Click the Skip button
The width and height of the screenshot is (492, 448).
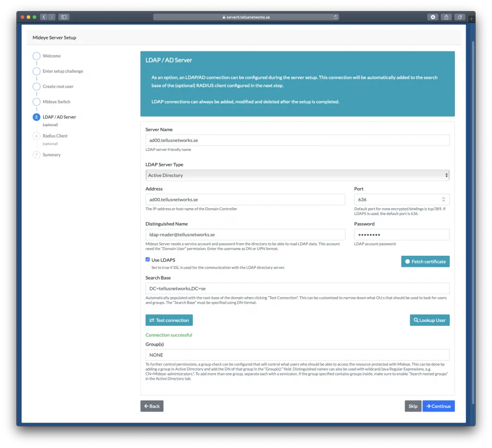[x=413, y=406]
